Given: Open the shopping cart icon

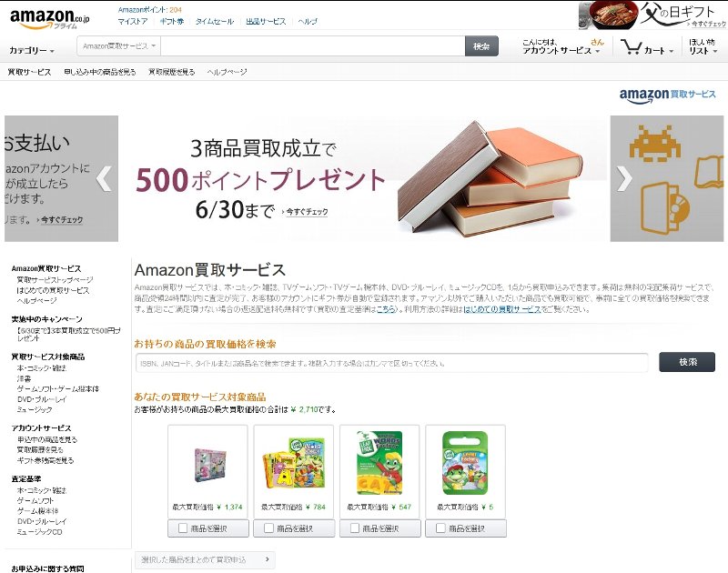Looking at the screenshot, I should click(632, 47).
